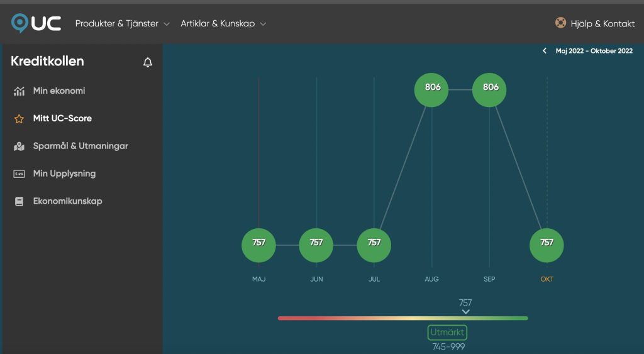Viewport: 644px width, 354px height.
Task: Open Hjälp & Kontakt link
Action: [602, 23]
